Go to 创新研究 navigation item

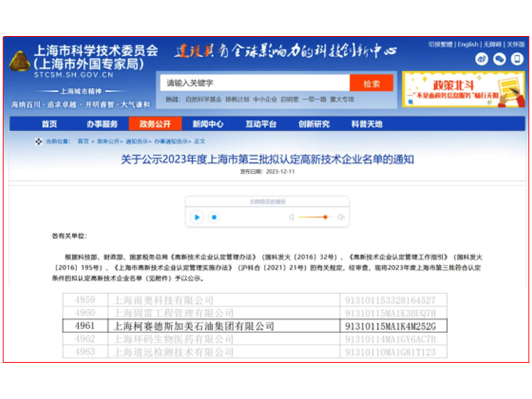click(x=314, y=124)
